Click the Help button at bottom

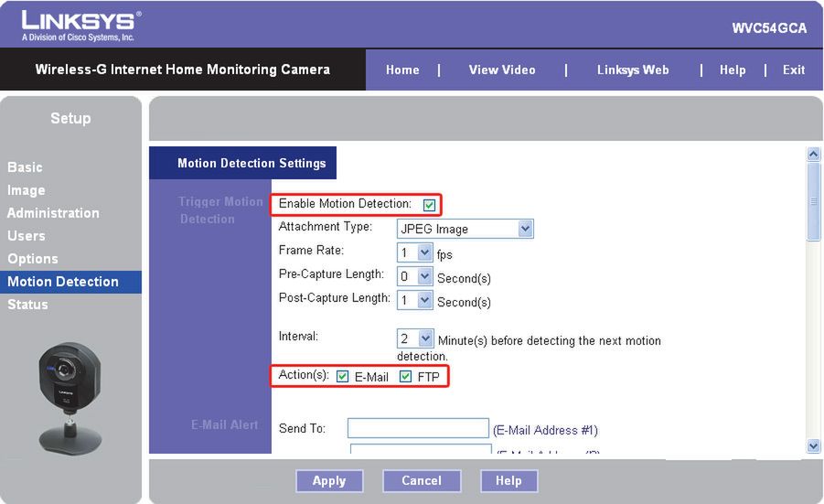click(x=508, y=481)
